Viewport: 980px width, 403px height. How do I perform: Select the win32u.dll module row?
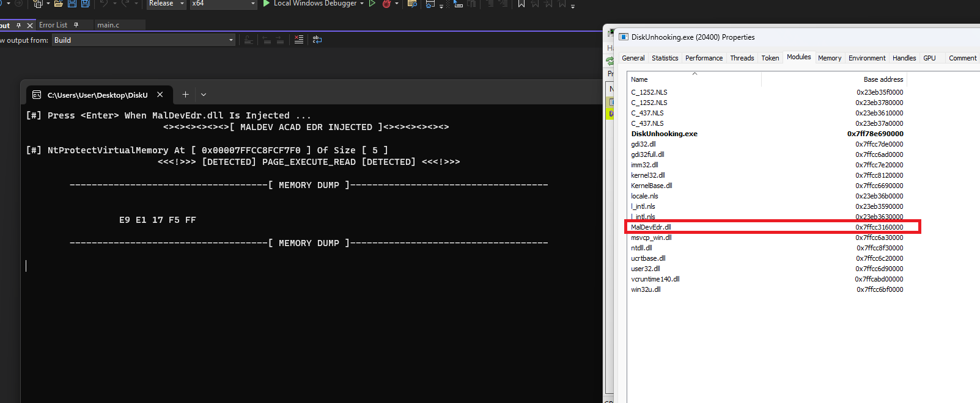[x=767, y=289]
